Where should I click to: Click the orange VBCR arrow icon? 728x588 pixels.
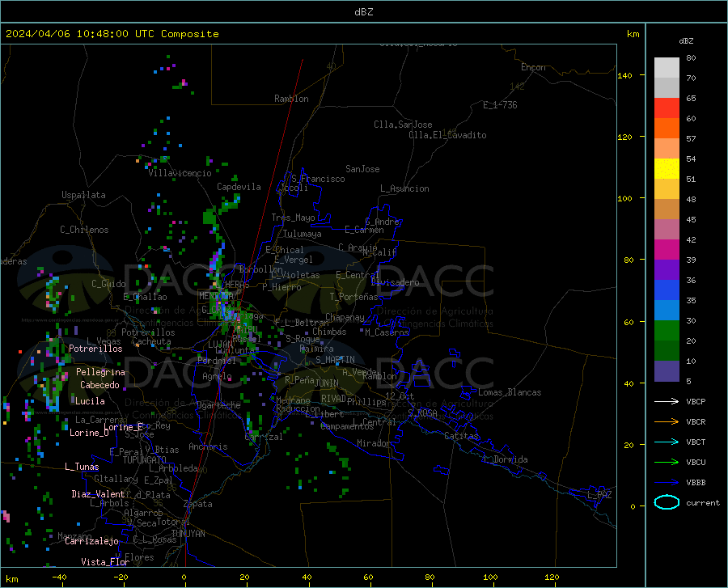coord(667,421)
